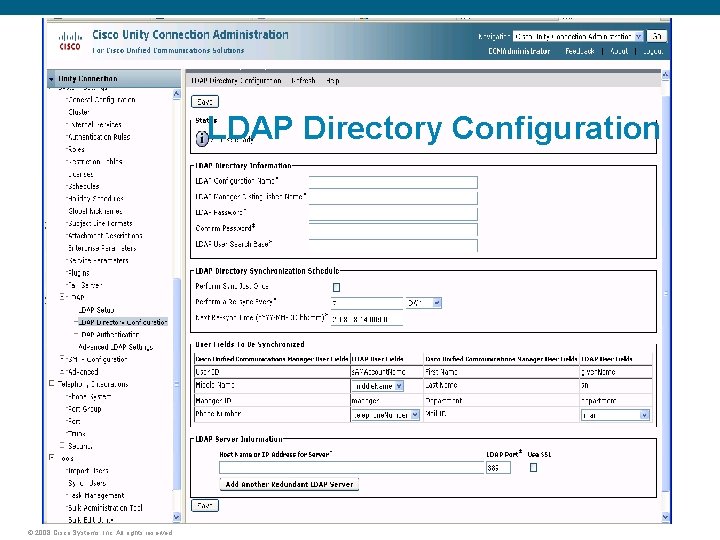Check the Use SSL checkbox
The width and height of the screenshot is (720, 540).
click(533, 467)
